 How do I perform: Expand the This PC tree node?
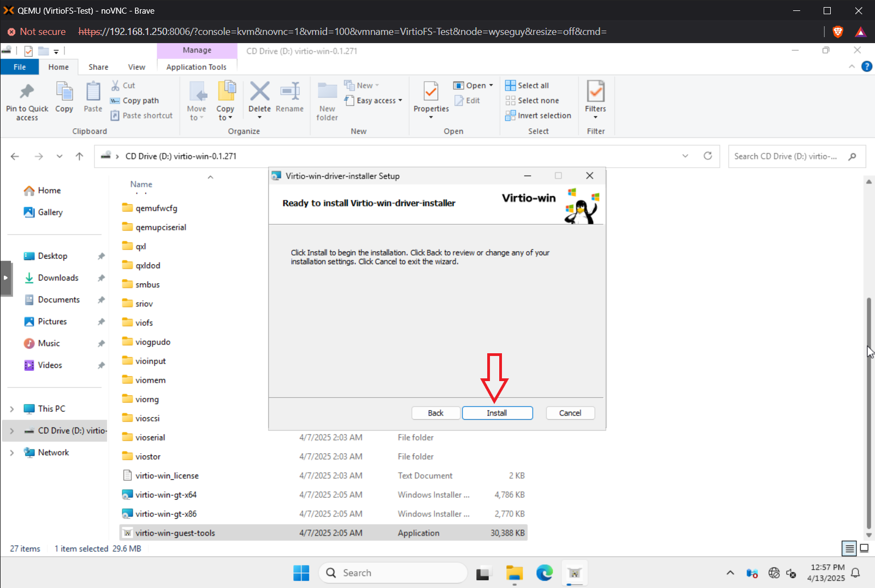click(x=11, y=409)
